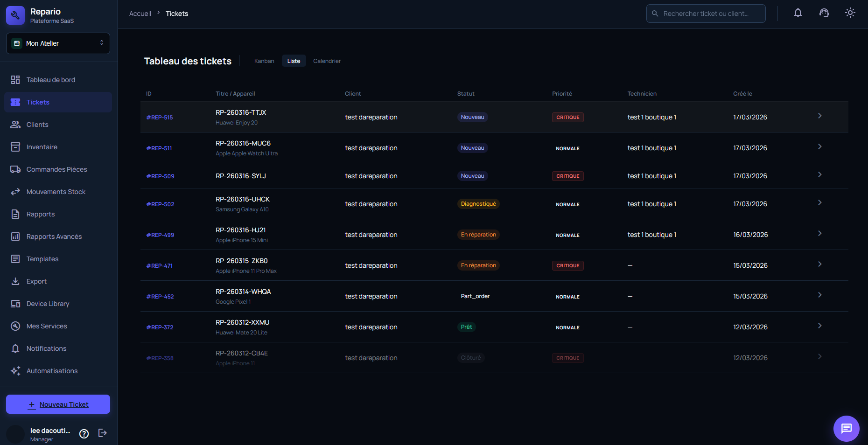
Task: Expand the Mon Atelier workspace selector
Action: coord(58,43)
